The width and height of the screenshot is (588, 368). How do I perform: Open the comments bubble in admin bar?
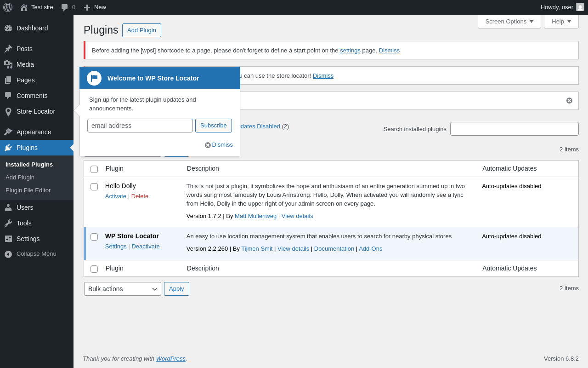click(65, 7)
